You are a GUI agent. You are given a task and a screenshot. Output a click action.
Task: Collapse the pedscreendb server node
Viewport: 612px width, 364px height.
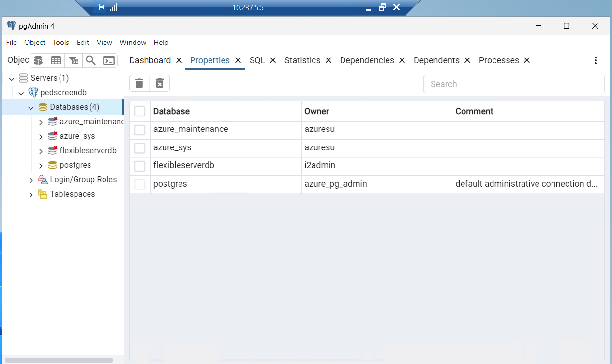[x=21, y=93]
